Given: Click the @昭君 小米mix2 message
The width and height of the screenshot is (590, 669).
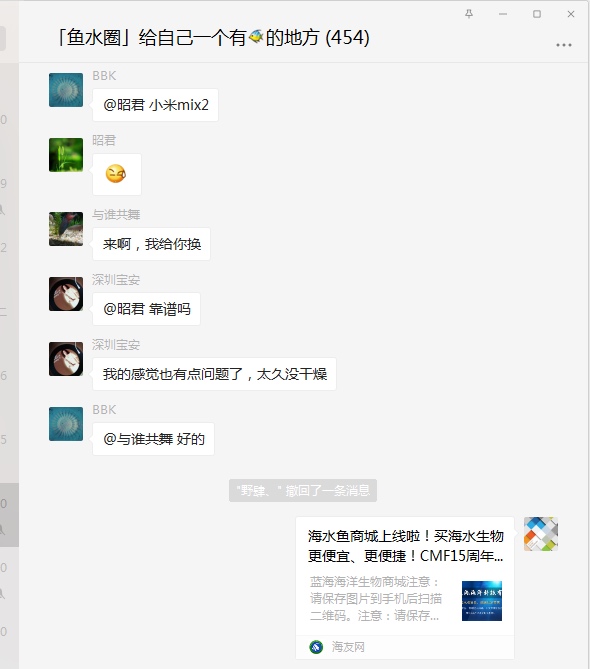Looking at the screenshot, I should (x=155, y=105).
